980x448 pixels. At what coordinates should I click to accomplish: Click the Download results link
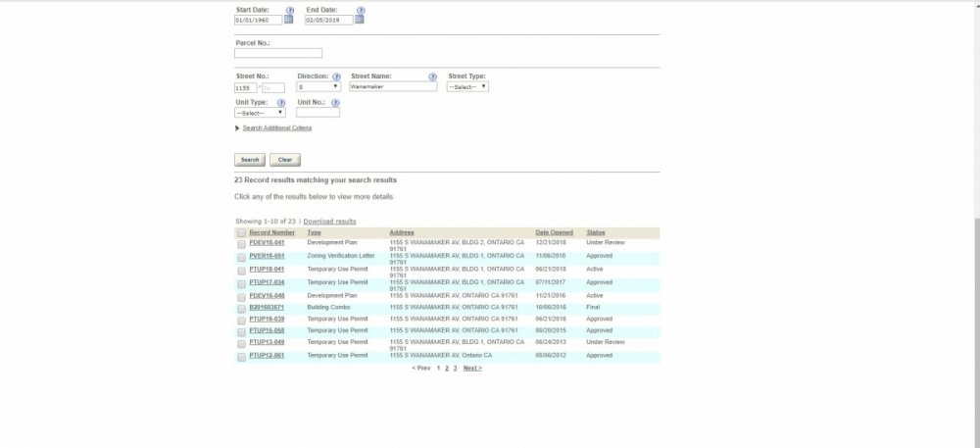pyautogui.click(x=329, y=222)
